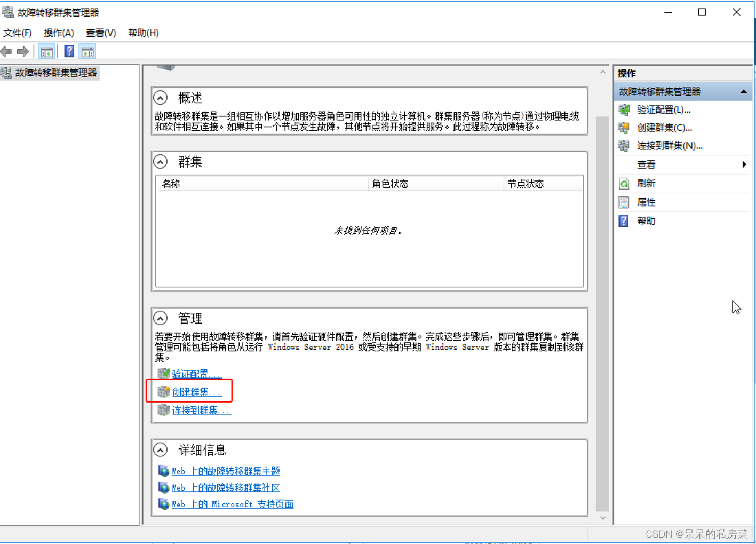Open Web 上的 Microsoft 支持页面 link
Screen dimensions: 756x544
point(232,504)
